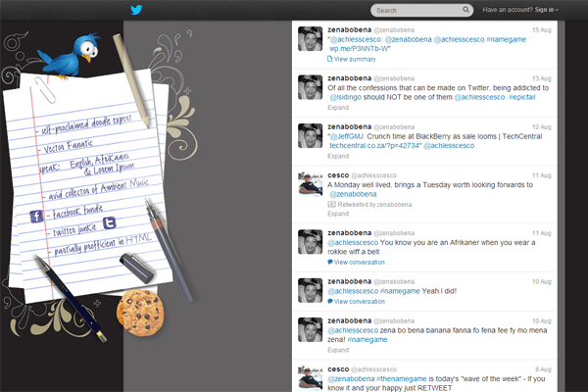Screen dimensions: 588x392
Task: Expand the zena bo bena banana tweet
Action: [x=338, y=350]
